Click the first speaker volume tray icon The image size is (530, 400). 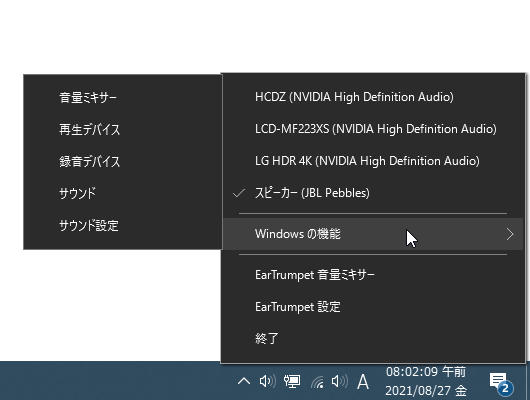pos(267,381)
